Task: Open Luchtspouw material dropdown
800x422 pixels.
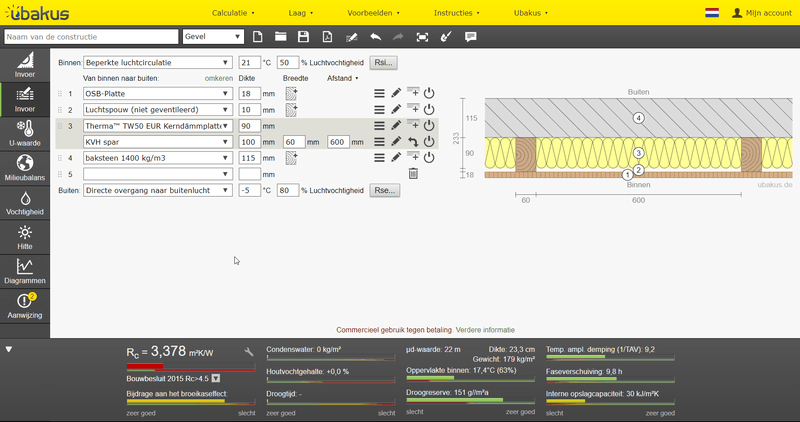Action: coord(158,110)
